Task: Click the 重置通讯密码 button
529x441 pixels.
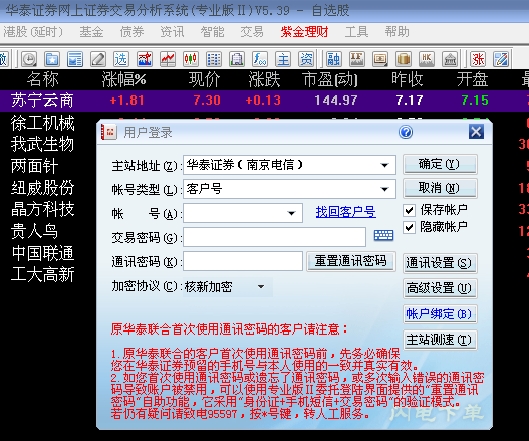Action: 351,261
